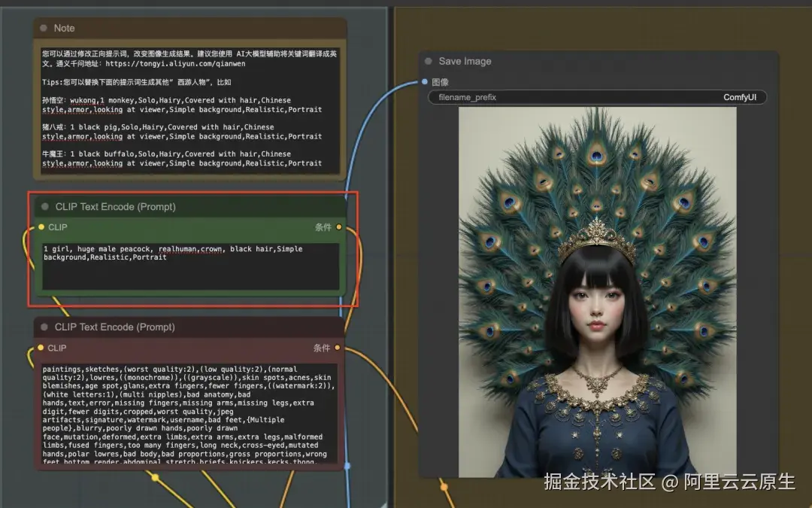The width and height of the screenshot is (812, 508).
Task: Click the 图像 label in Save Image
Action: coord(440,82)
